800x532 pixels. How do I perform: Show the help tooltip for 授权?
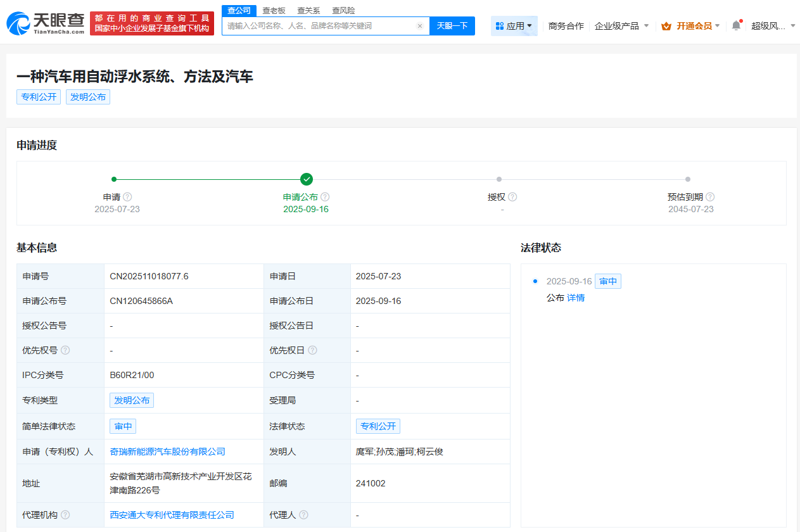click(x=512, y=197)
